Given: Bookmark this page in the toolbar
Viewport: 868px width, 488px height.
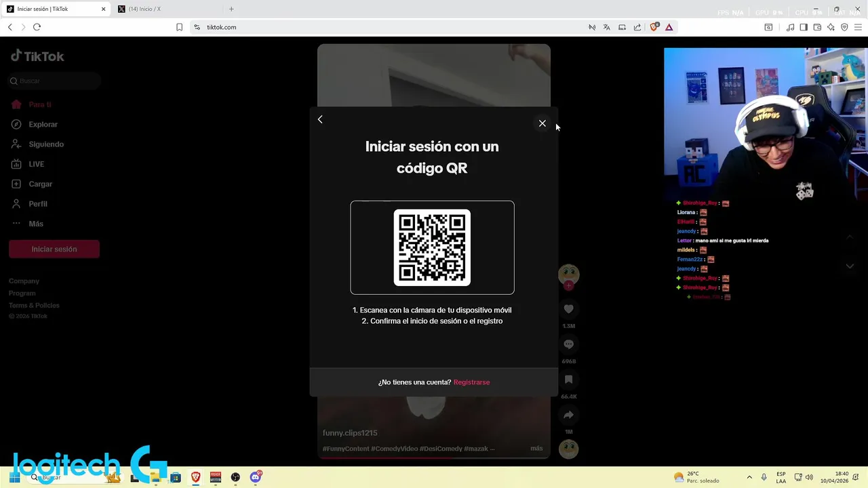Looking at the screenshot, I should coord(179,27).
